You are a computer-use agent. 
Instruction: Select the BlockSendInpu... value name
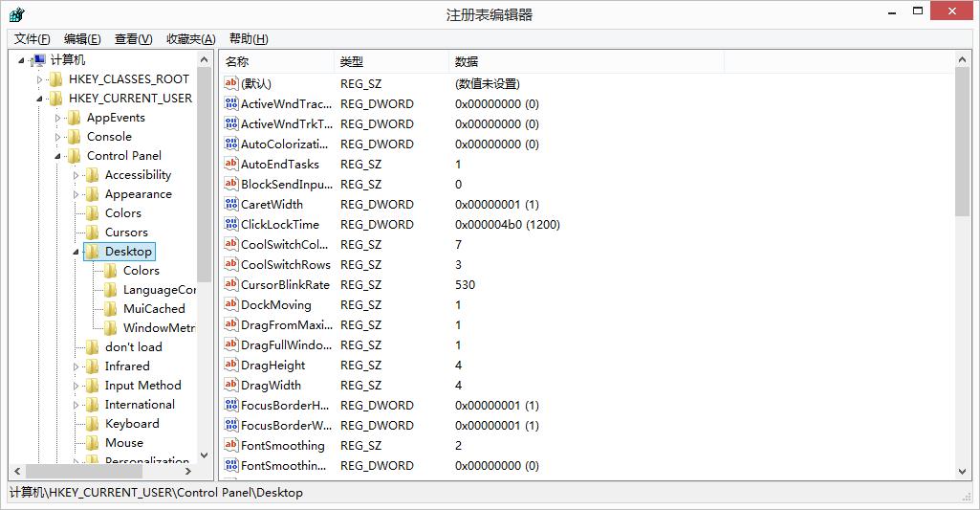click(x=287, y=184)
